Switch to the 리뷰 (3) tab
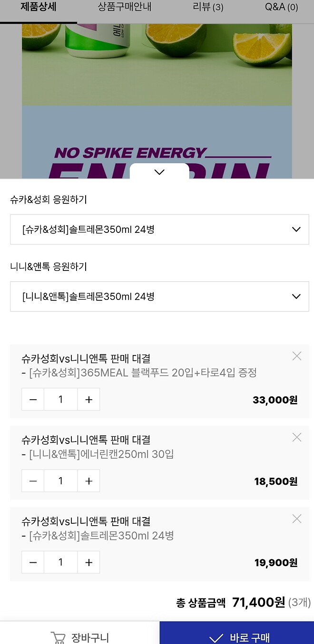The height and width of the screenshot is (644, 314). coord(208,7)
